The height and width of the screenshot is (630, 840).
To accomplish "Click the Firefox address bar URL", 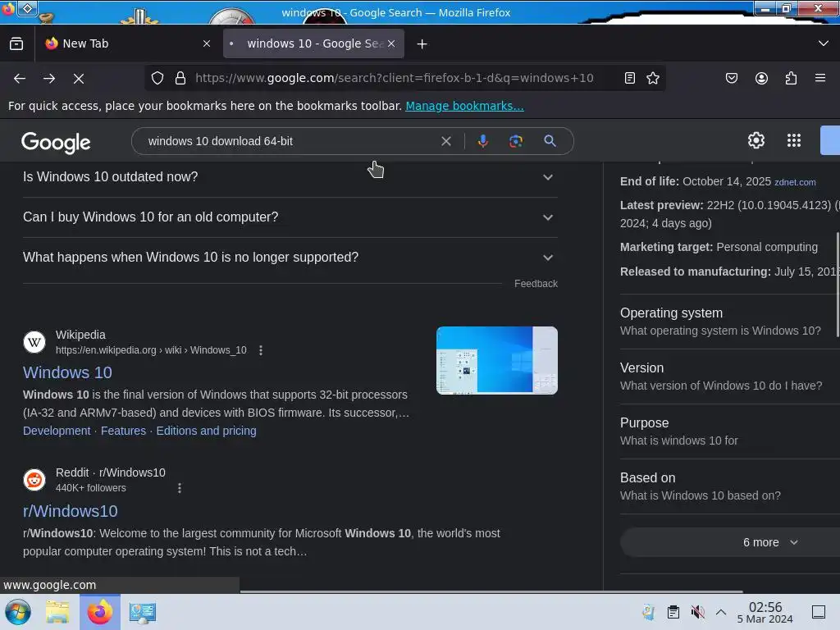I will pos(395,78).
